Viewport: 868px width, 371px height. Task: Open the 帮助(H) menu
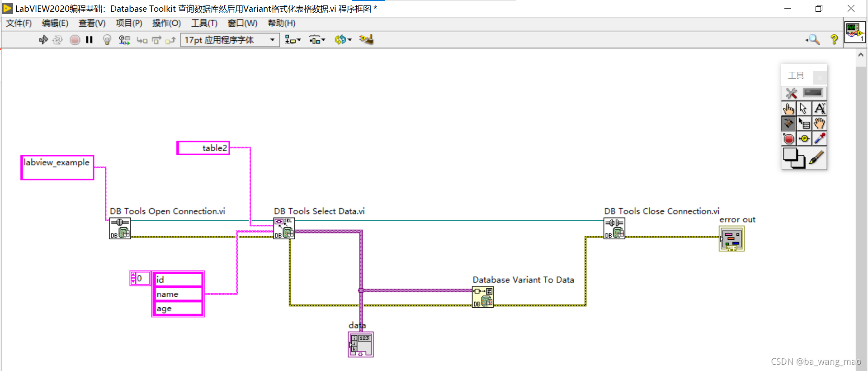(282, 23)
